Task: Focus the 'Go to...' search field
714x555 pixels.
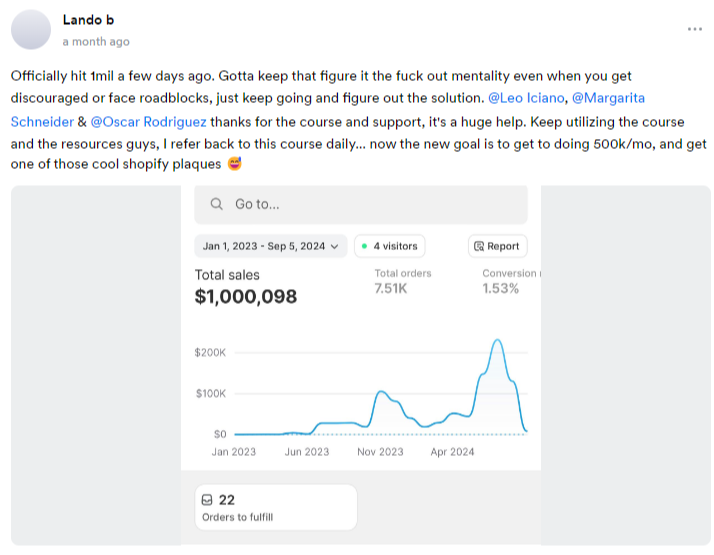Action: click(360, 204)
